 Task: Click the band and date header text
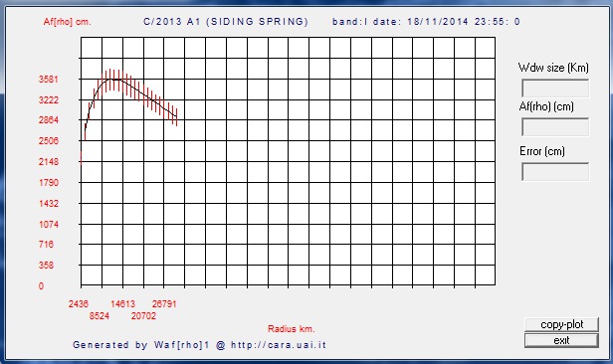(426, 22)
